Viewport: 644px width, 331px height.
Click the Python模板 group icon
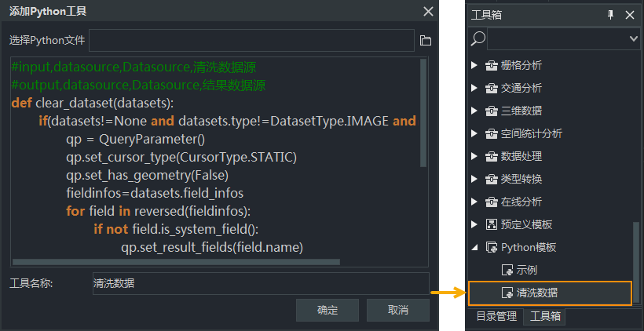[491, 247]
